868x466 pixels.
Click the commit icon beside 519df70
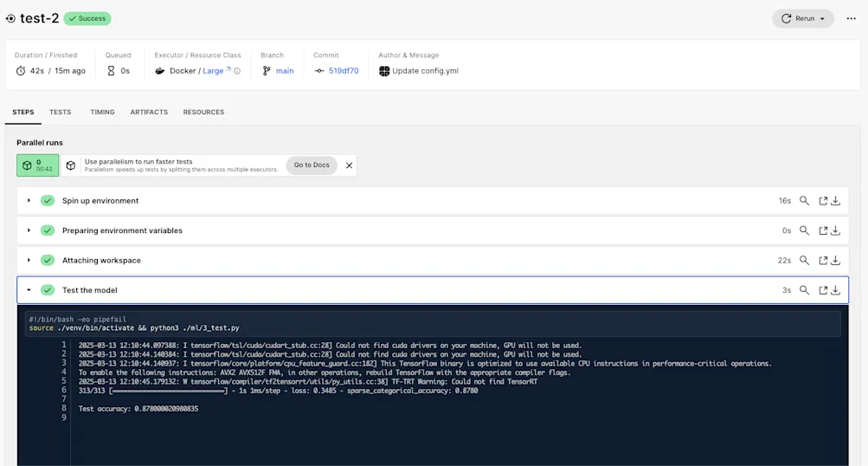point(319,71)
